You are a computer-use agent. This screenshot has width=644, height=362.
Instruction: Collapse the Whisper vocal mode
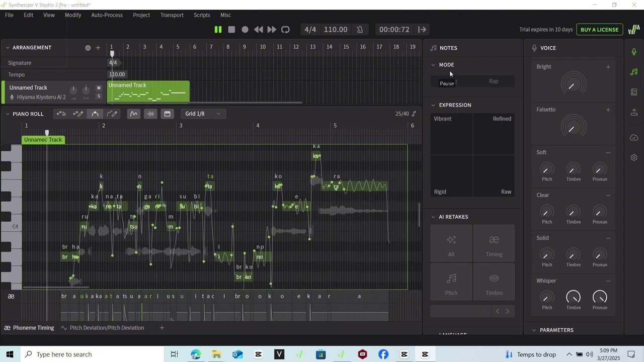608,281
